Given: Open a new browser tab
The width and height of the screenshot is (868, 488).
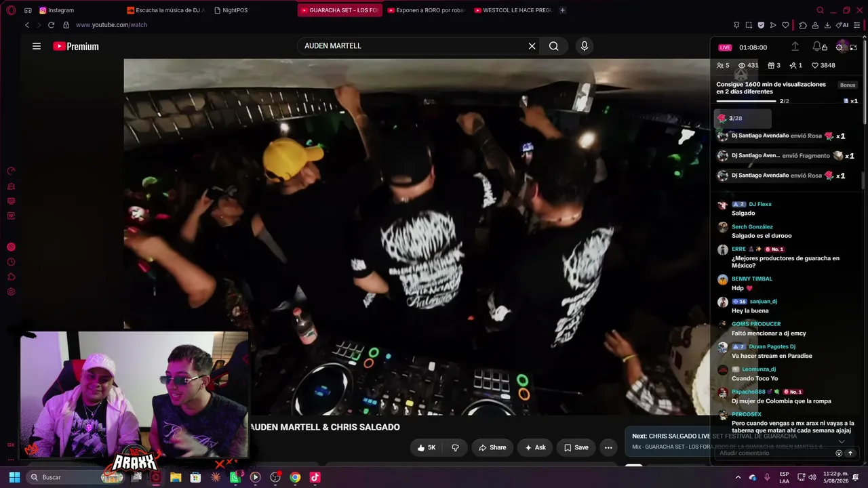Looking at the screenshot, I should coord(562,10).
